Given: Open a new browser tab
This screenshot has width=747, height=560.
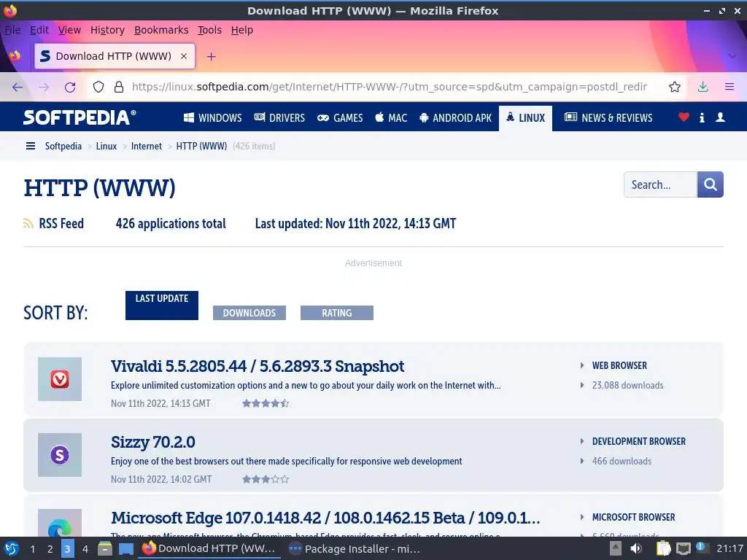Looking at the screenshot, I should coord(211,57).
